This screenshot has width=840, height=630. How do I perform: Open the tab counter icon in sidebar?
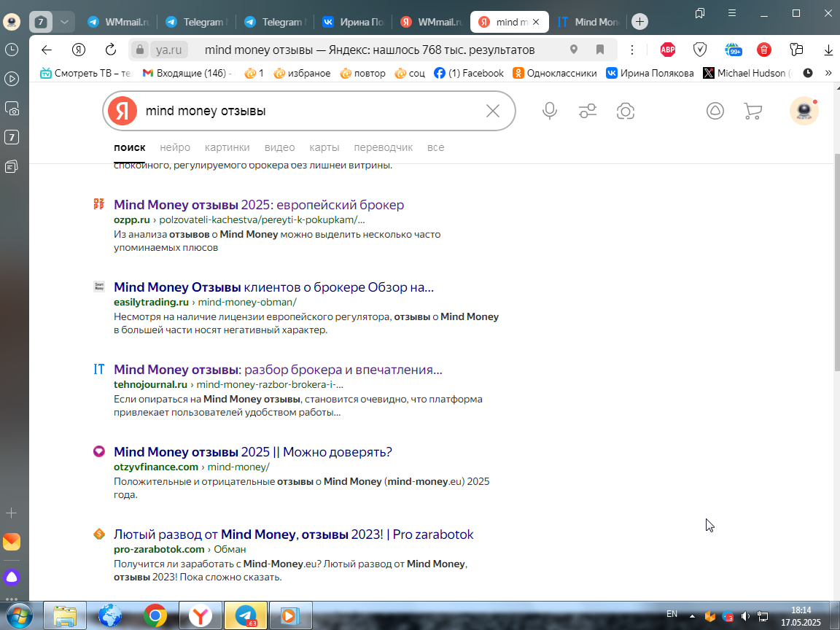12,137
